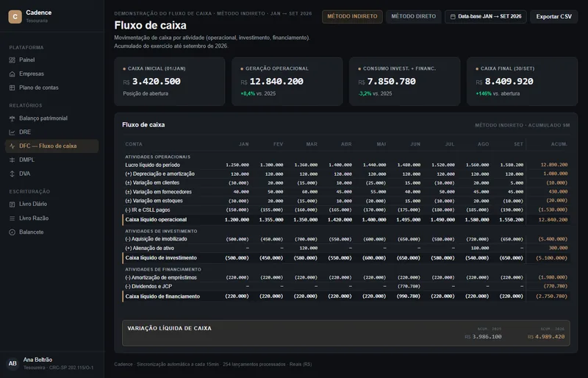588x378 pixels.
Task: Click the 2025 accumulated value 3.986.100
Action: click(487, 337)
